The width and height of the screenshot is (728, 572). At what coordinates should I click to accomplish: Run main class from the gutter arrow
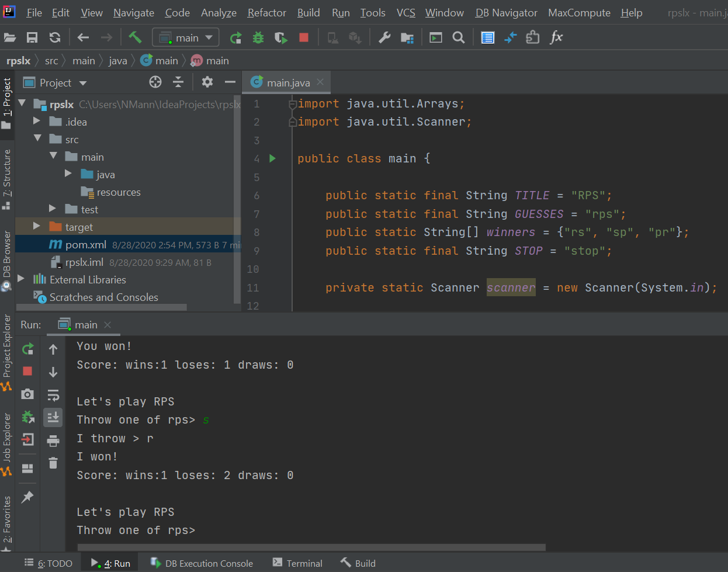(x=272, y=158)
